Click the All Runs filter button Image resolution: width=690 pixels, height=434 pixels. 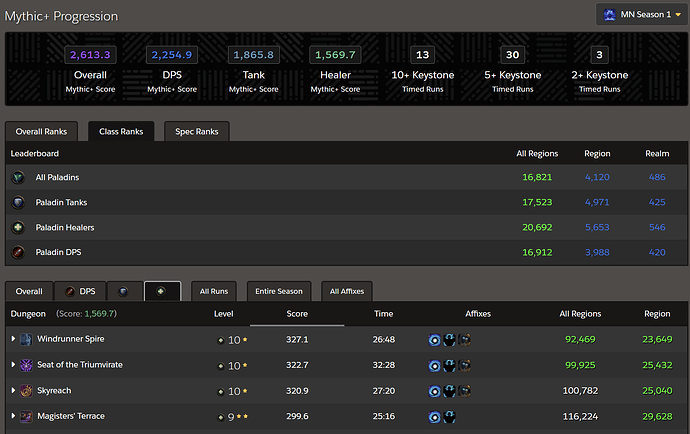pyautogui.click(x=214, y=291)
